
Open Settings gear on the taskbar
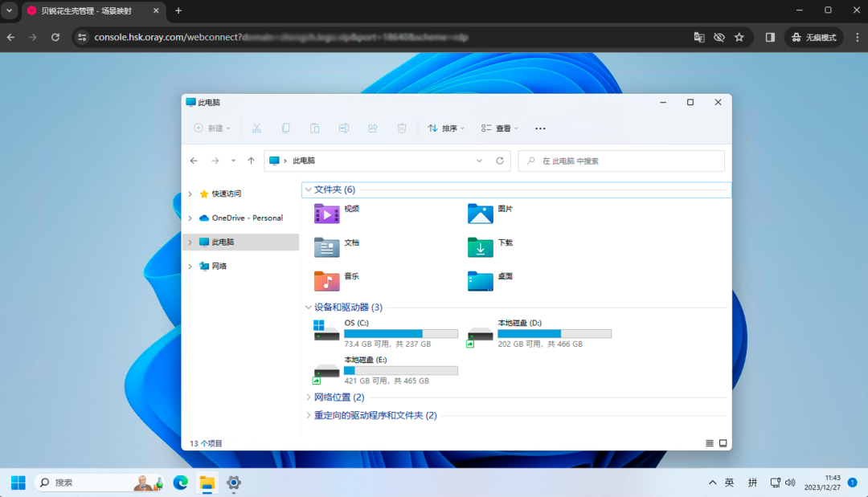[234, 483]
